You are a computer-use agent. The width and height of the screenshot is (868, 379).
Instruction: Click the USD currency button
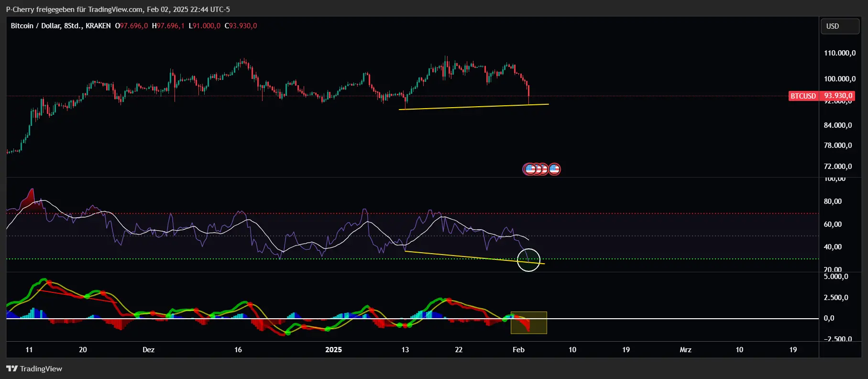click(840, 26)
